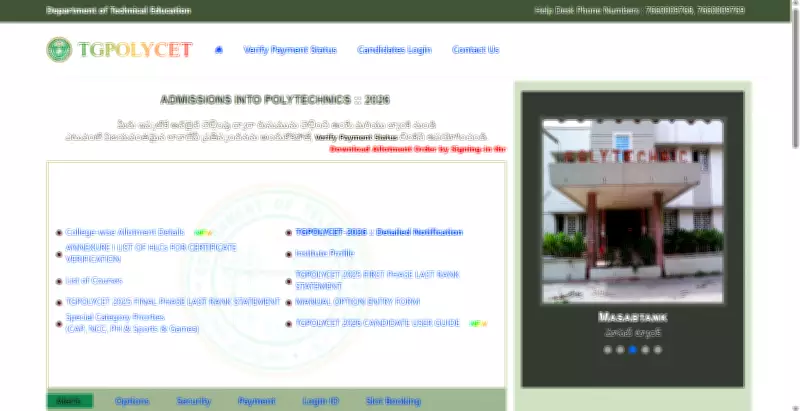Click the bullet beside 2025 Final Phase statement

click(59, 302)
